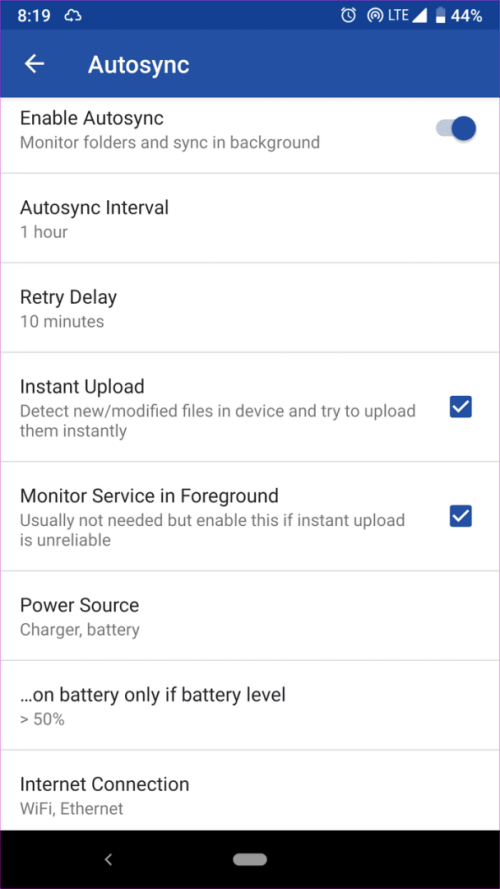Tap the battery icon showing 44%
This screenshot has height=889, width=500.
coord(440,16)
